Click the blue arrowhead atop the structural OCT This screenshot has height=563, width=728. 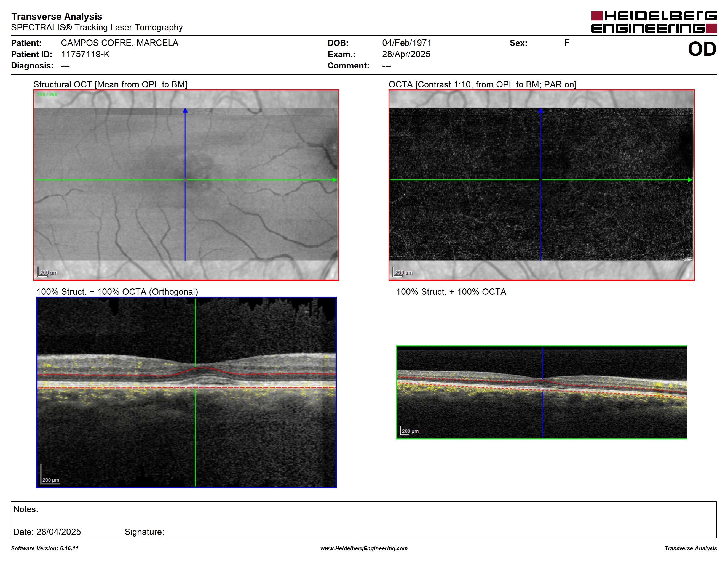coord(185,110)
